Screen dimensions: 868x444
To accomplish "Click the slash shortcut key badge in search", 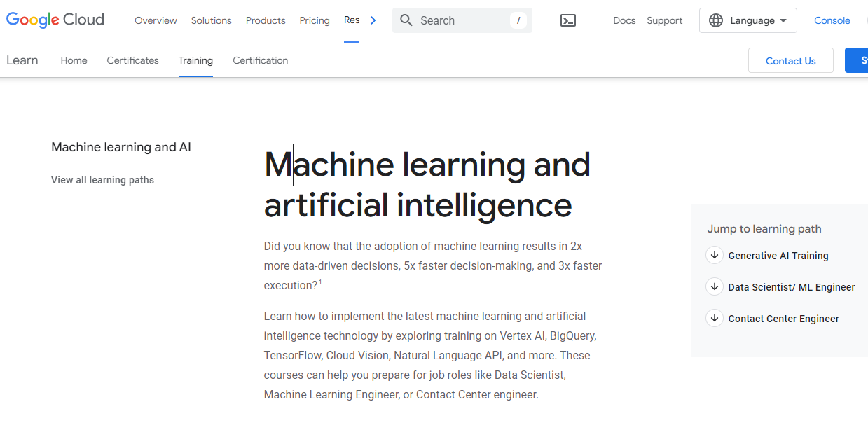I will coord(518,20).
